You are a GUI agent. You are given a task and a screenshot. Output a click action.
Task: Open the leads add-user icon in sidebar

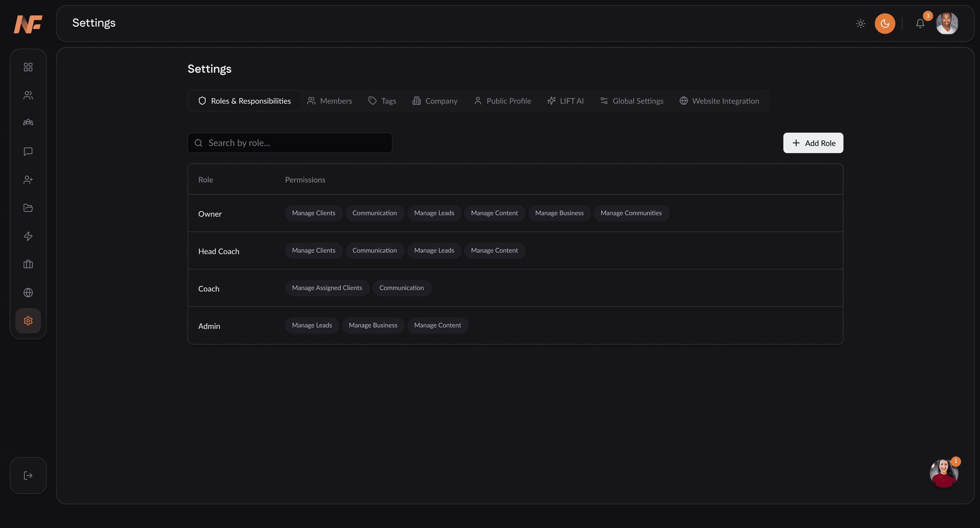(28, 179)
